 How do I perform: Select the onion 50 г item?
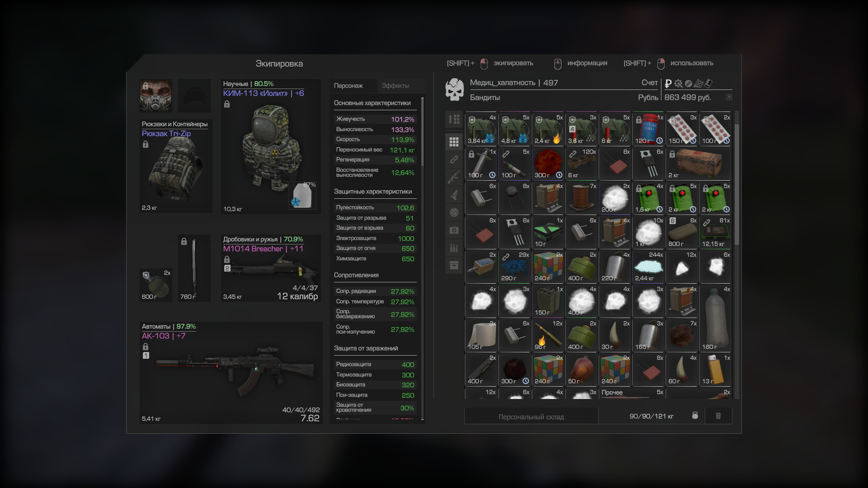[x=582, y=369]
